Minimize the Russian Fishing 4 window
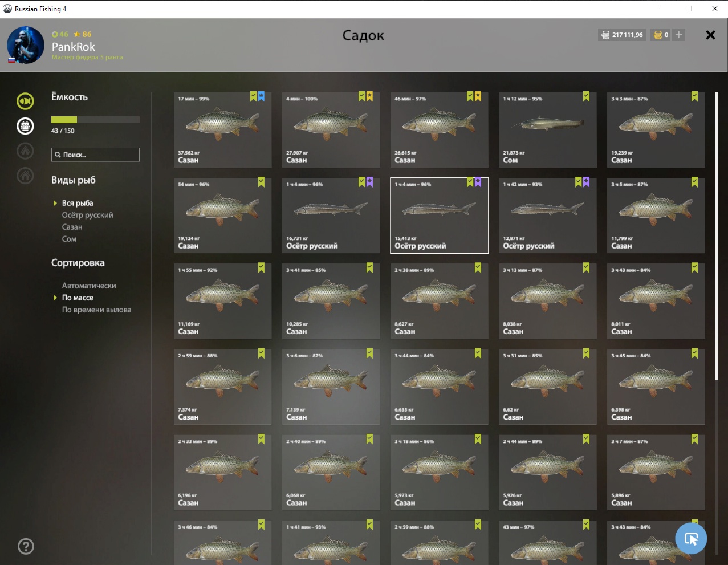 click(663, 9)
